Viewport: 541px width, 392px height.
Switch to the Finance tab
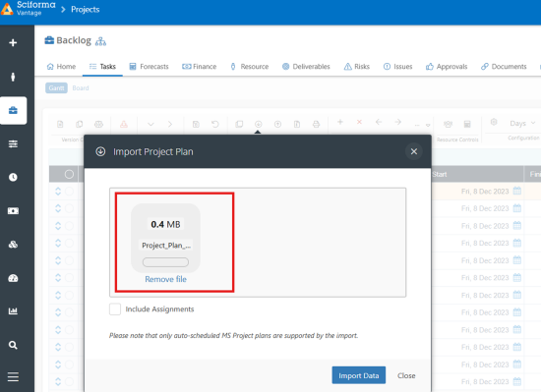pos(200,67)
